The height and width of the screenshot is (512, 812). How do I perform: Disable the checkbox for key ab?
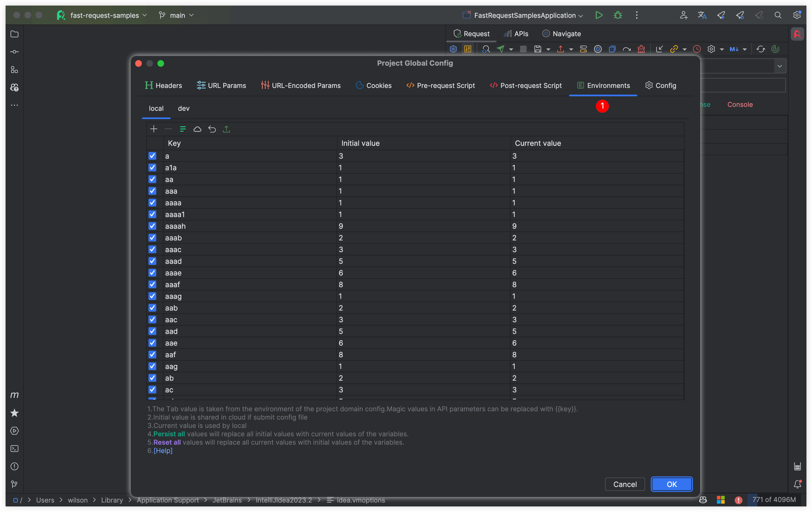pyautogui.click(x=152, y=378)
